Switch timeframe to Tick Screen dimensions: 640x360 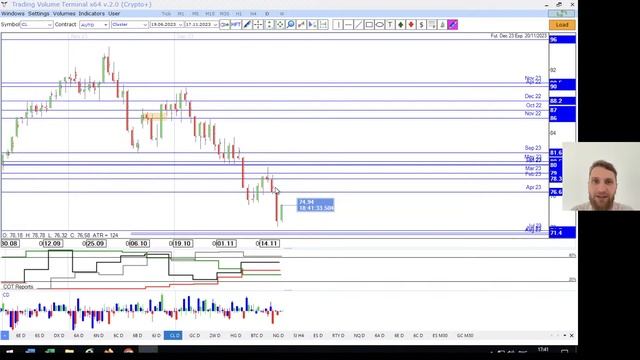(166, 14)
